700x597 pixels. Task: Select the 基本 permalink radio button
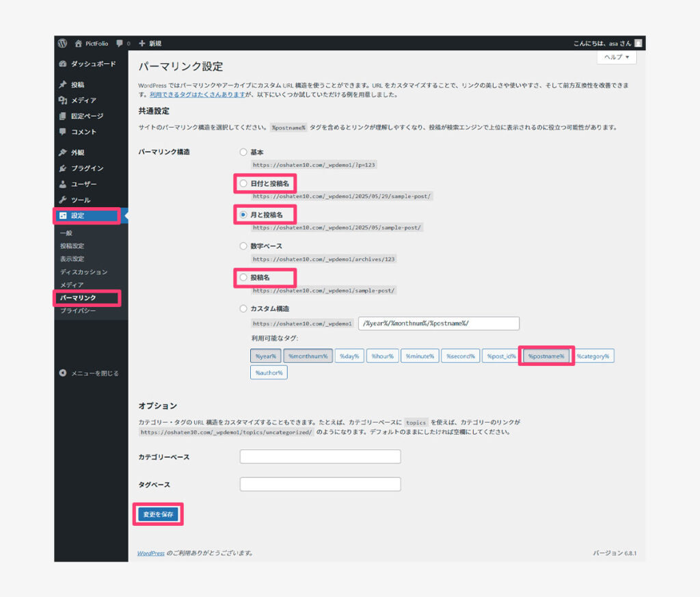pos(243,152)
